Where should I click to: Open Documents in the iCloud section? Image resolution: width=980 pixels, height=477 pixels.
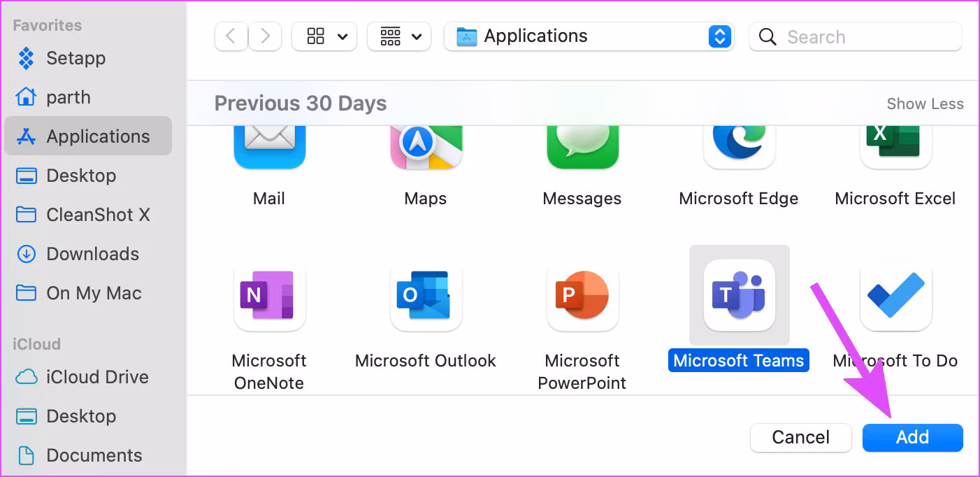click(x=78, y=455)
